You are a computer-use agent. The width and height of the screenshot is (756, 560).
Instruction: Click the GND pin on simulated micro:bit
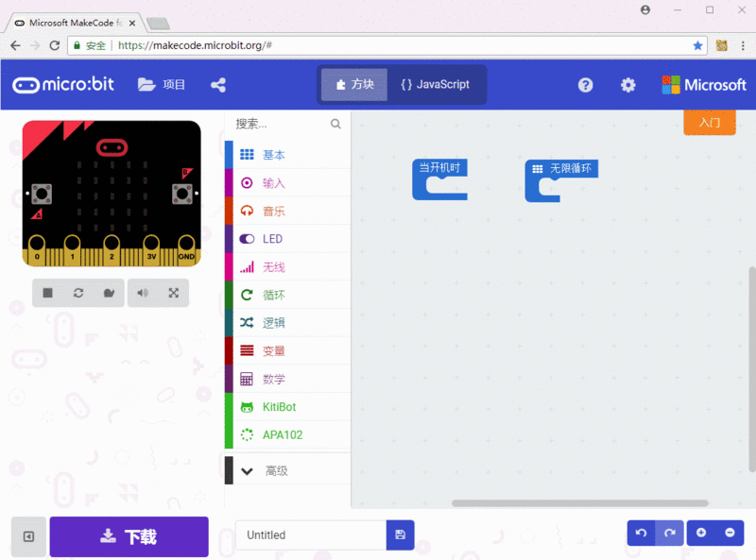(x=186, y=249)
